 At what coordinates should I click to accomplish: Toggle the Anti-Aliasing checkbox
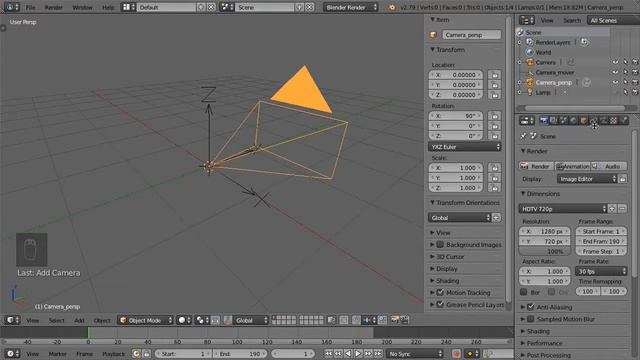pos(531,307)
